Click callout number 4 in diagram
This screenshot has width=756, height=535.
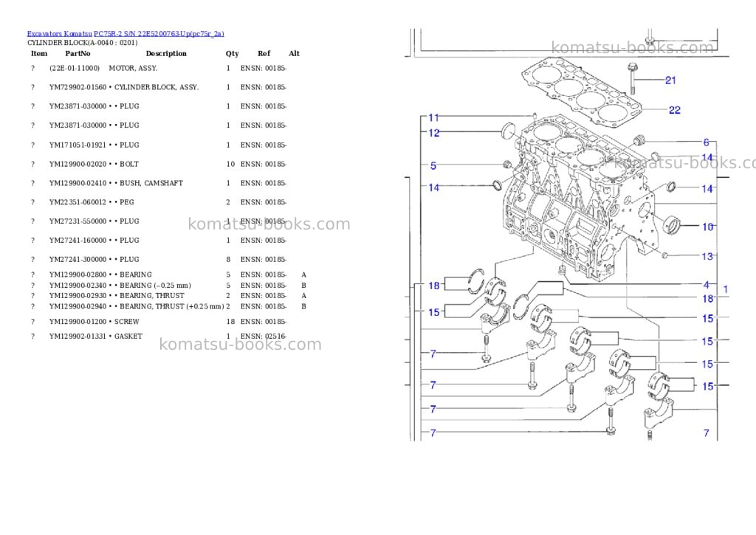pos(707,285)
